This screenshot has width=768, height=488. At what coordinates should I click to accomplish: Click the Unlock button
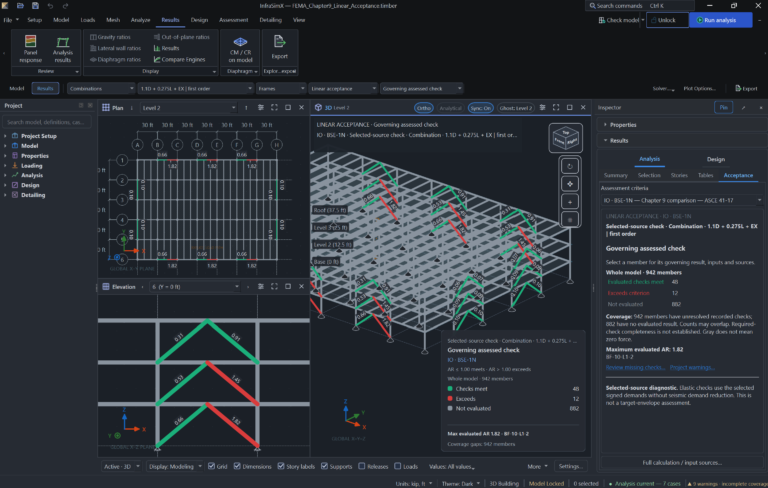coord(667,20)
